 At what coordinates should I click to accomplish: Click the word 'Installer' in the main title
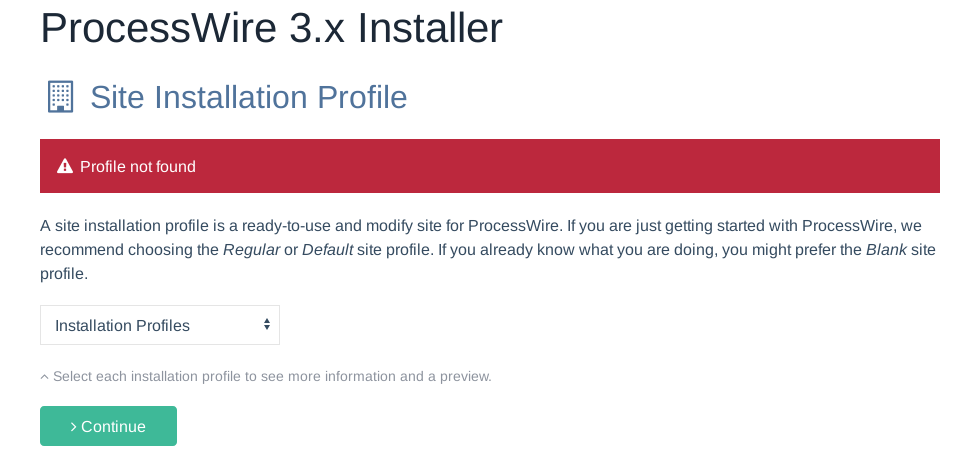(x=430, y=28)
